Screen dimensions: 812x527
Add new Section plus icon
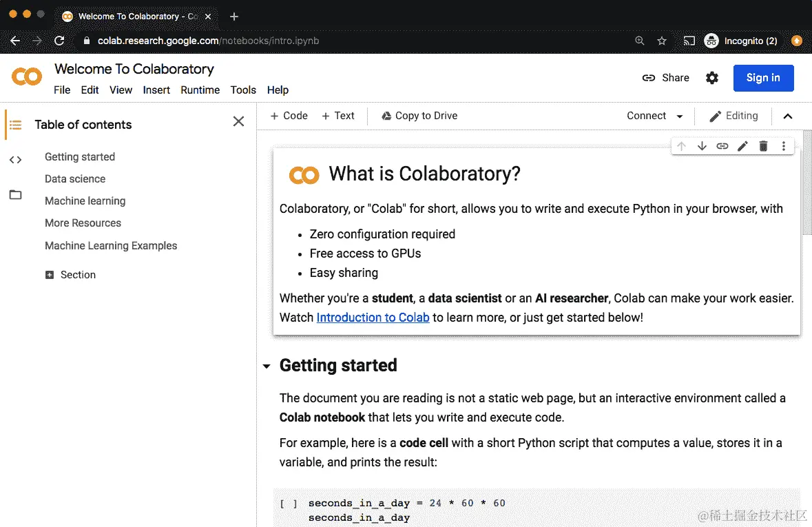click(49, 275)
